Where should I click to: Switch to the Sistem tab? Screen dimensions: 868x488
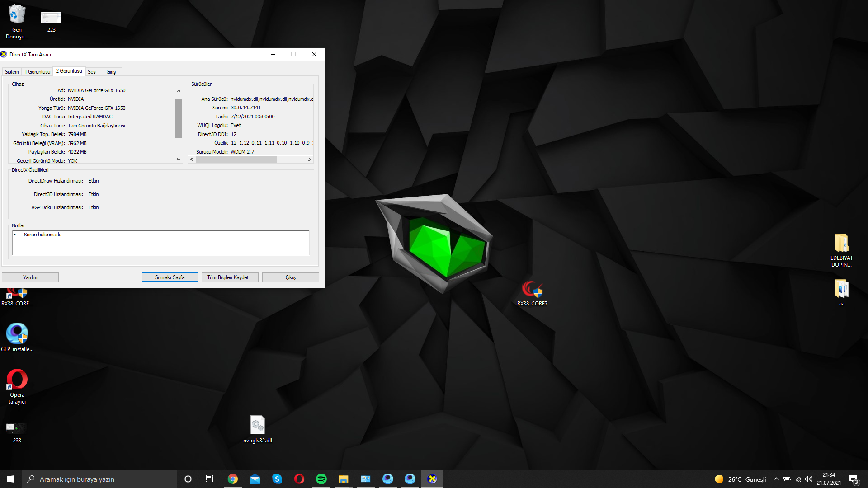point(12,72)
